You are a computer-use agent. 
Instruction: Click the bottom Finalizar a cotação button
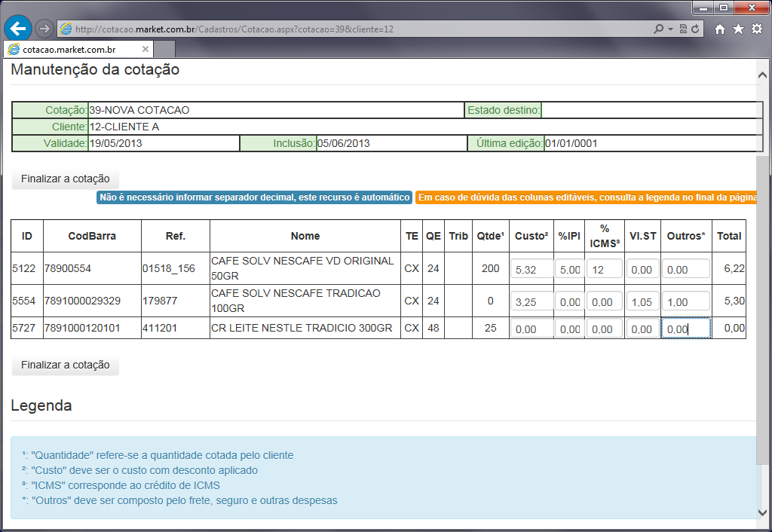(x=66, y=365)
